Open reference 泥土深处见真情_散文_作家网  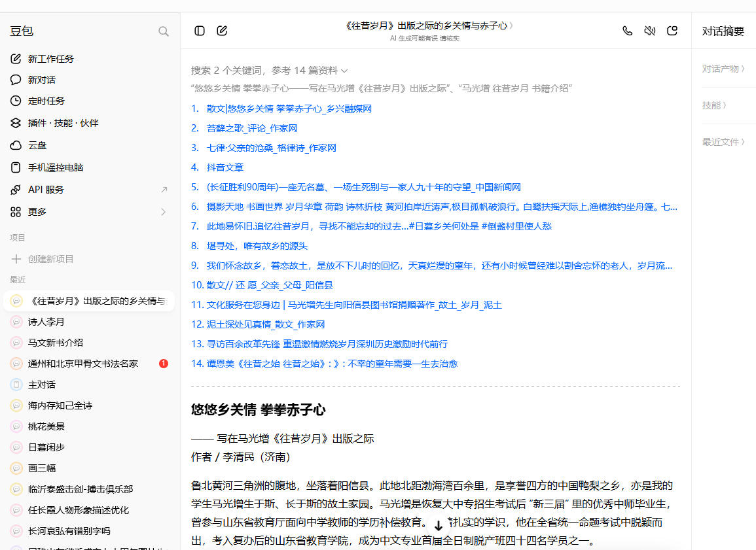[x=265, y=324]
